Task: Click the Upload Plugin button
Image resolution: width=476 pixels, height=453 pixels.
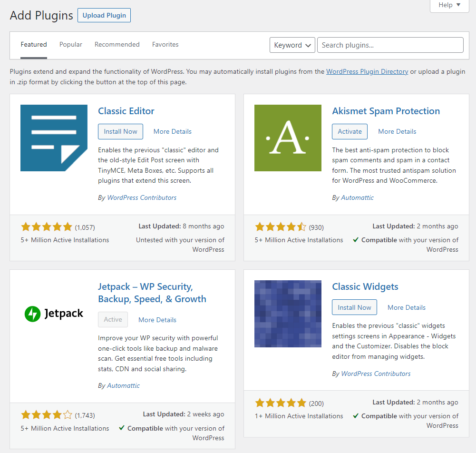Action: coord(104,15)
